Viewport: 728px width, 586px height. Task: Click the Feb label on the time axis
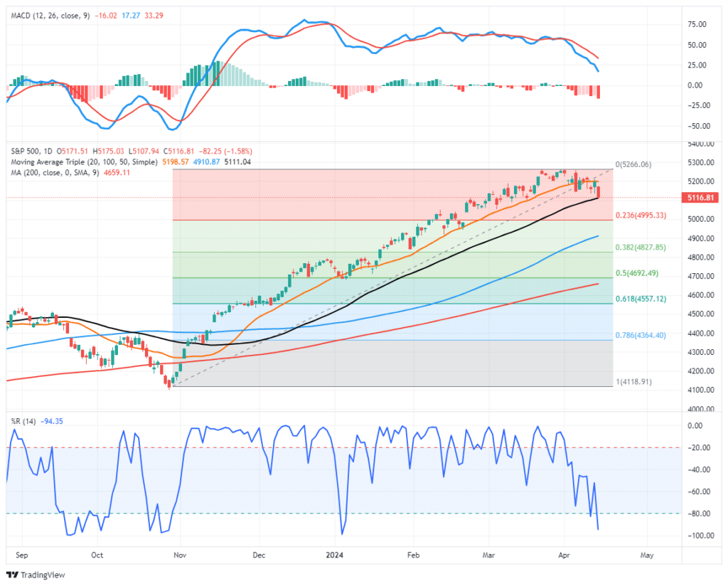pos(413,555)
